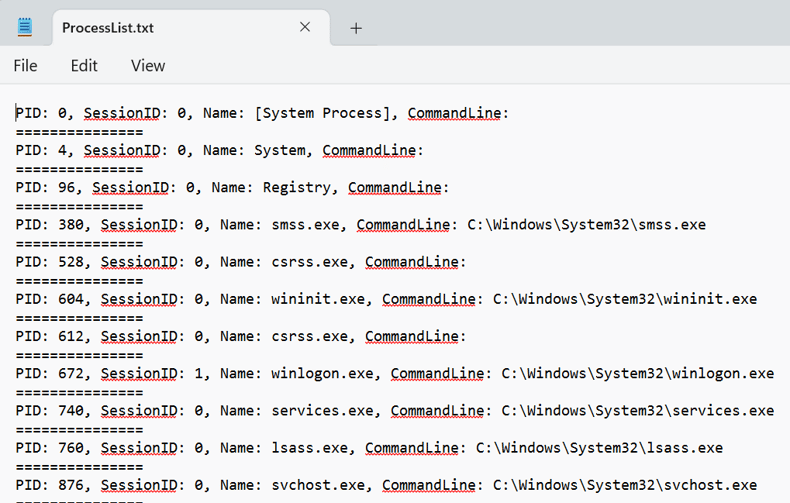
Task: Click 'C:\Windows\System32\wininit.exe' path text
Action: [x=625, y=299]
